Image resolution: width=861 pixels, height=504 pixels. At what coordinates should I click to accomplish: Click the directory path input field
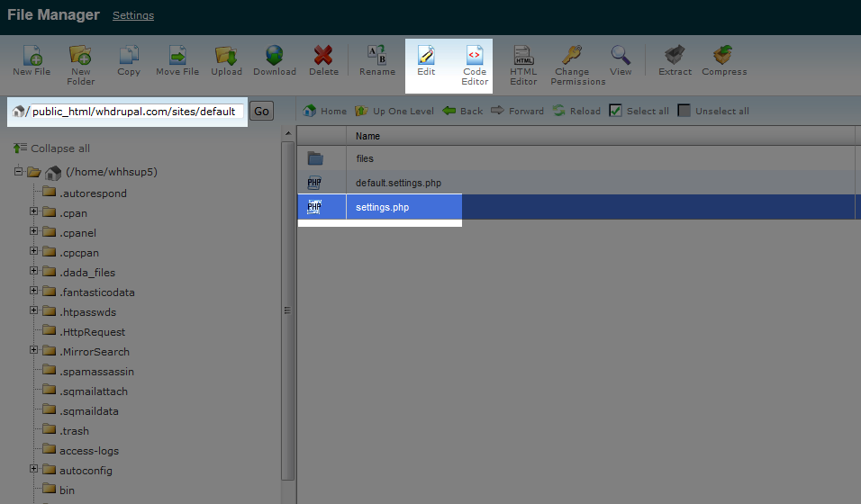tap(133, 112)
